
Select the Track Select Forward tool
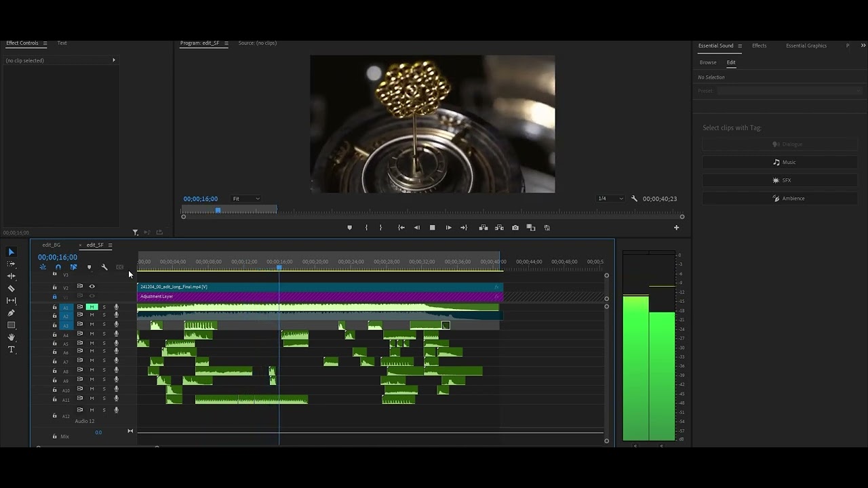(11, 264)
